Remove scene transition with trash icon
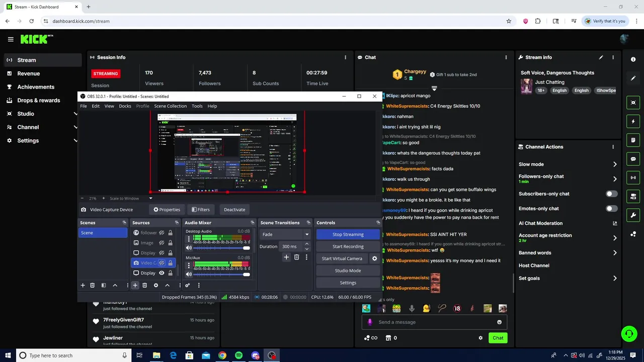The height and width of the screenshot is (362, 644). [297, 257]
